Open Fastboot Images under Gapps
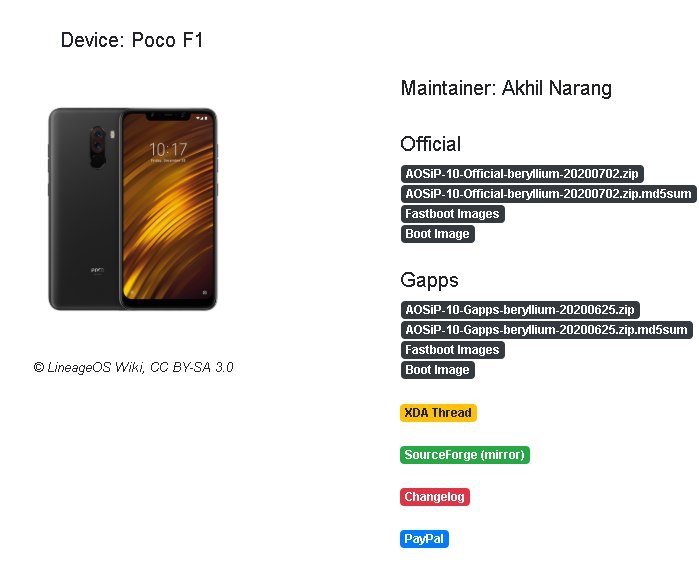This screenshot has width=699, height=565. tap(452, 350)
